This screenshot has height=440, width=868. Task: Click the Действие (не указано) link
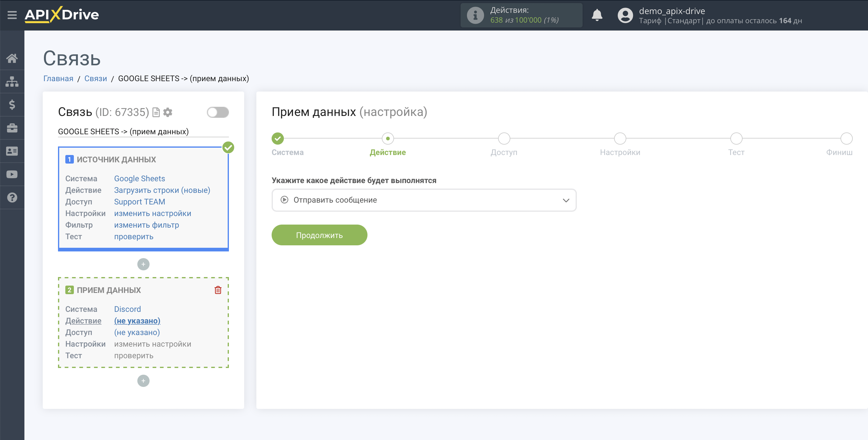coord(137,321)
